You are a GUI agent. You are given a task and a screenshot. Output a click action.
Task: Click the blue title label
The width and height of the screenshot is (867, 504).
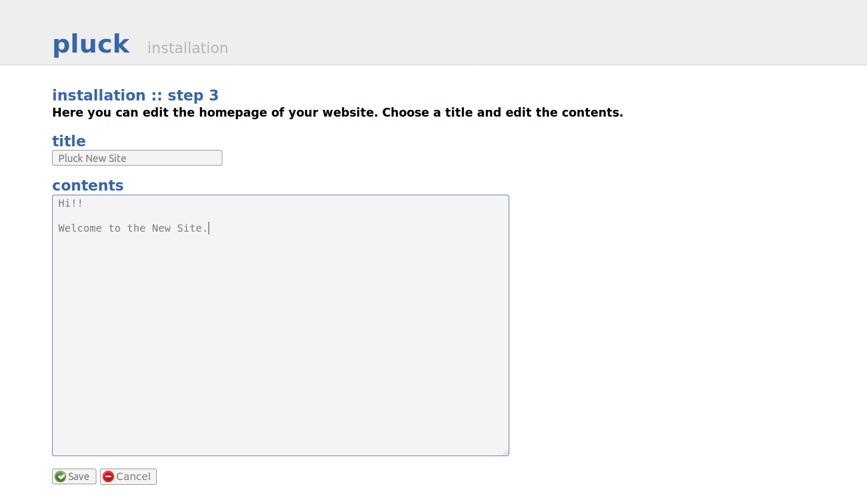[x=69, y=141]
